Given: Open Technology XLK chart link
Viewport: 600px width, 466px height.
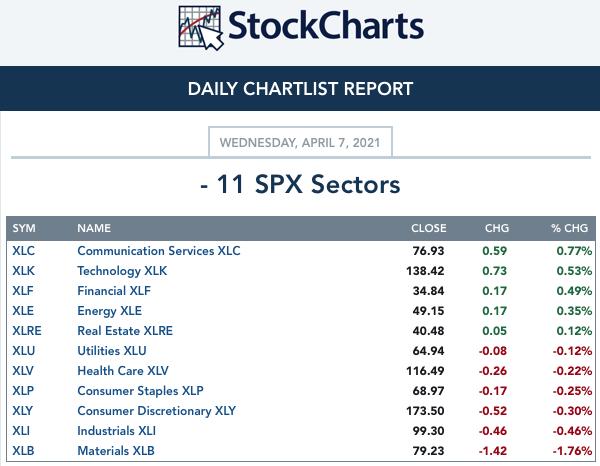Looking at the screenshot, I should [122, 270].
